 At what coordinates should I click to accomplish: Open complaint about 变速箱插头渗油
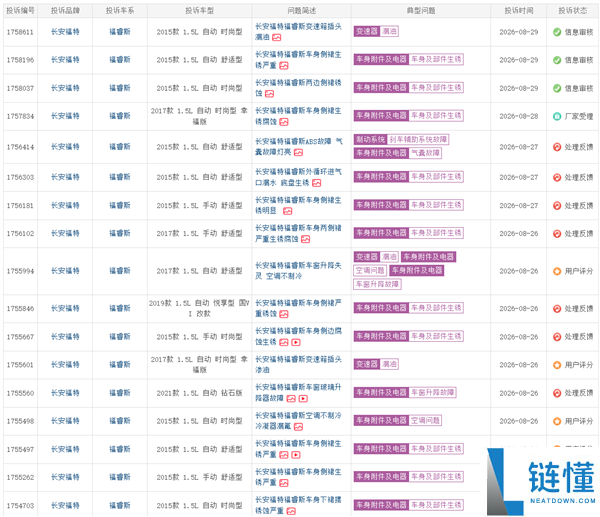coord(298,365)
